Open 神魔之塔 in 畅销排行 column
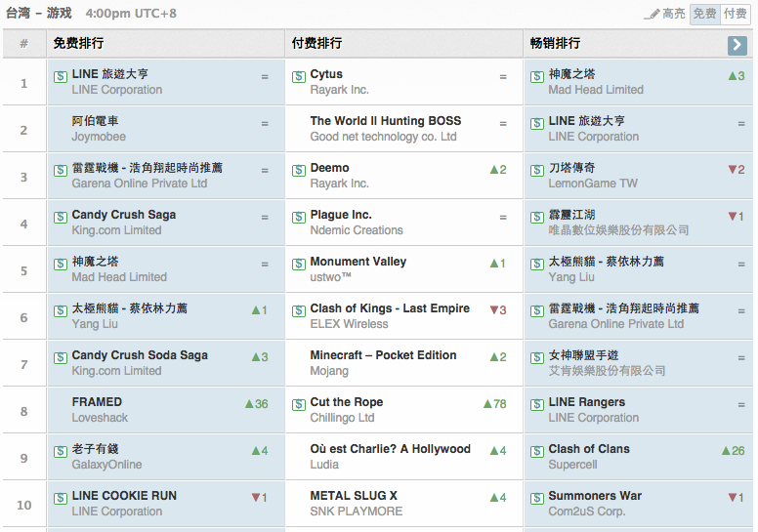The width and height of the screenshot is (758, 532). (x=571, y=74)
